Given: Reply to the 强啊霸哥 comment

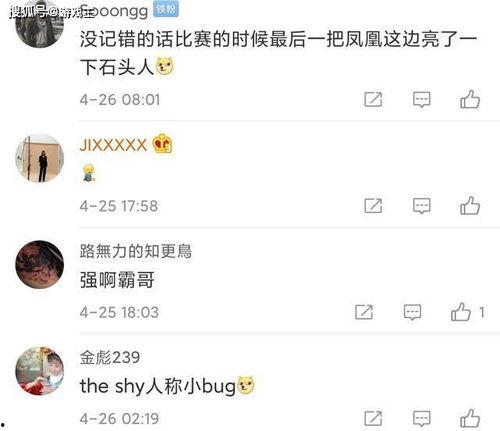Looking at the screenshot, I should pos(412,312).
